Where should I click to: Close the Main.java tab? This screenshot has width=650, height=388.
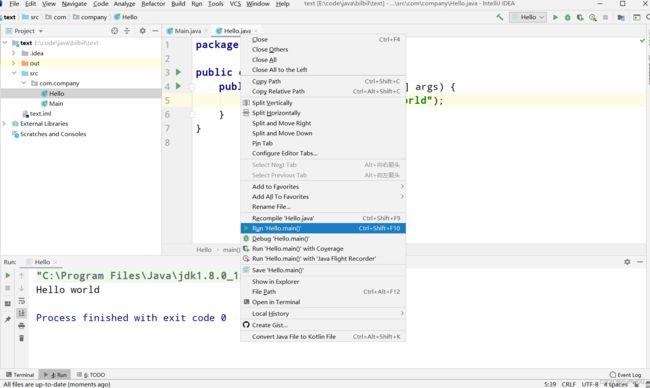206,31
